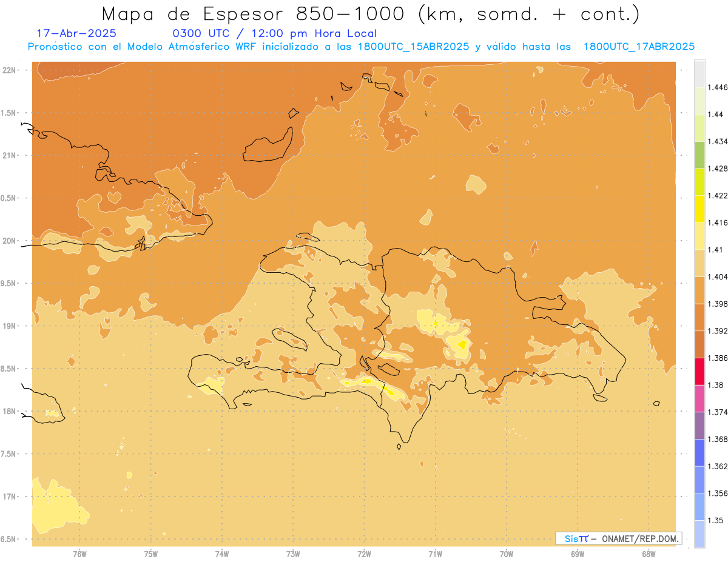728x562 pixels.
Task: Click the '8.5N' latitude label
Action: coord(9,369)
